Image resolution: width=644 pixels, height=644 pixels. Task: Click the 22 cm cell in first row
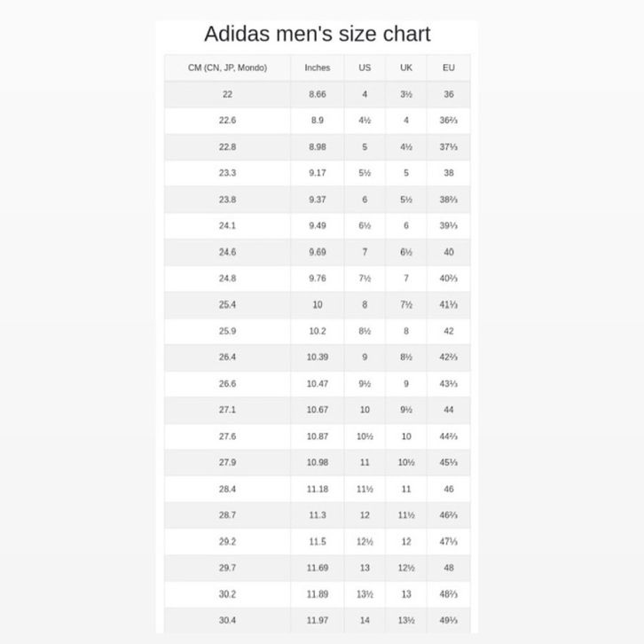227,94
